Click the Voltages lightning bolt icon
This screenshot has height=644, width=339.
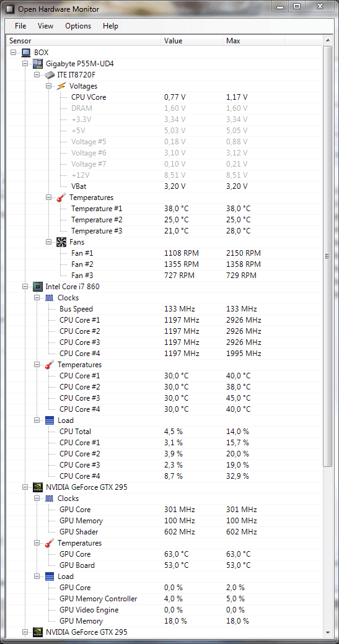(61, 86)
